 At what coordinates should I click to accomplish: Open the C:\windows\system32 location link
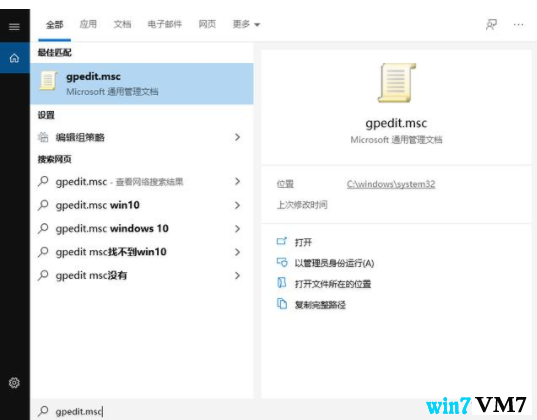(391, 184)
